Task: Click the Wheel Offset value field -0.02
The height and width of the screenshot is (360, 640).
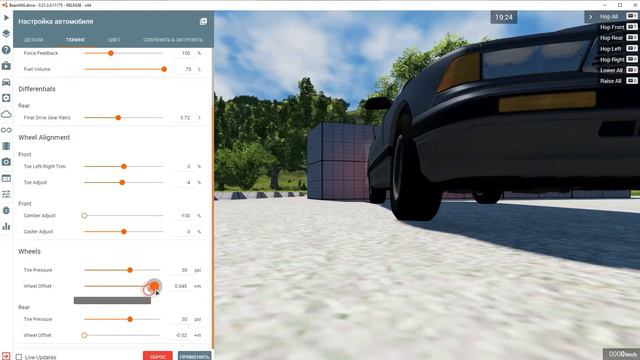Action: [x=181, y=335]
